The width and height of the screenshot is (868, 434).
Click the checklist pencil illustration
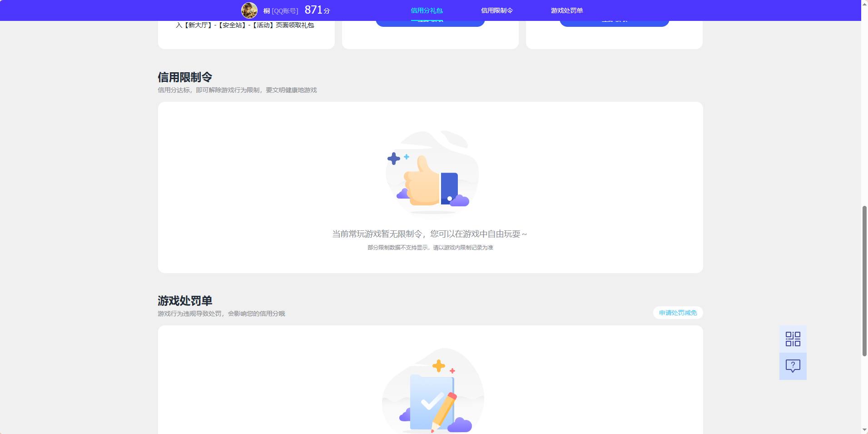coord(433,391)
